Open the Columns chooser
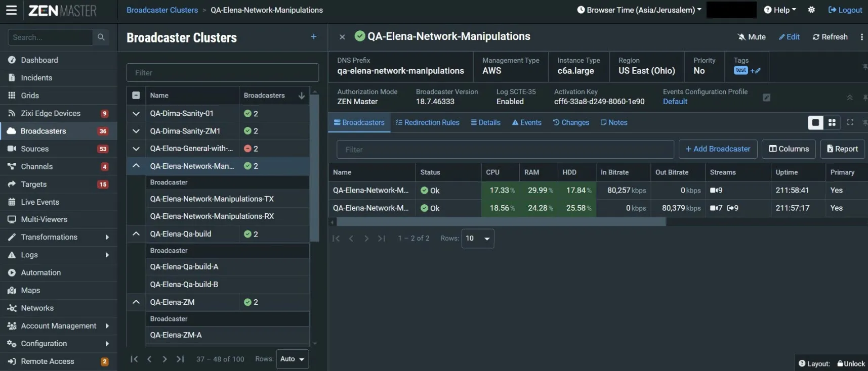The height and width of the screenshot is (371, 868). 789,149
